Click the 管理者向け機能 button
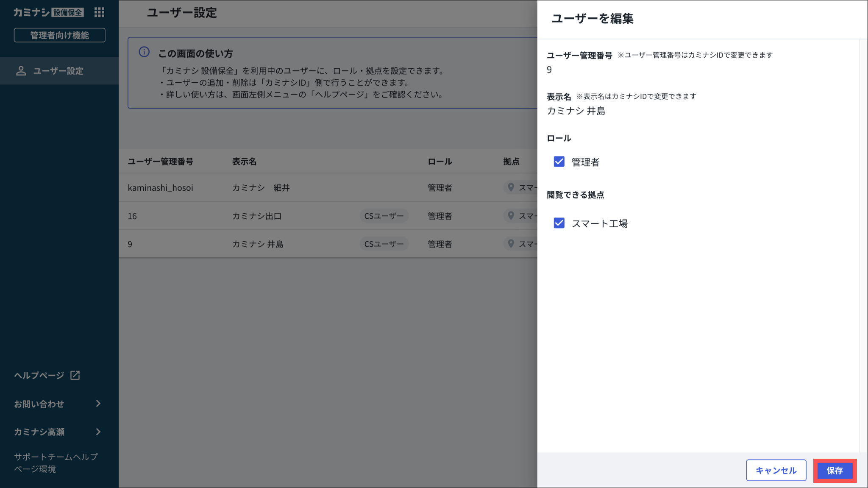868x488 pixels. coord(59,35)
